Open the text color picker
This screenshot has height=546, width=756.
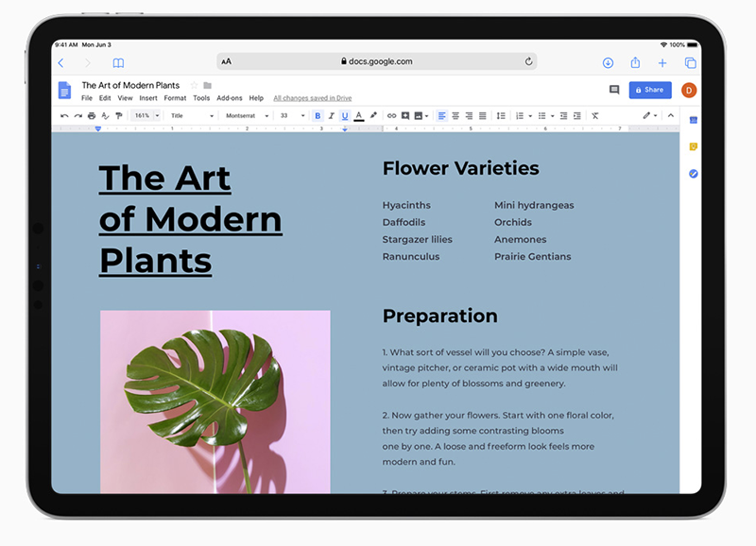[359, 115]
